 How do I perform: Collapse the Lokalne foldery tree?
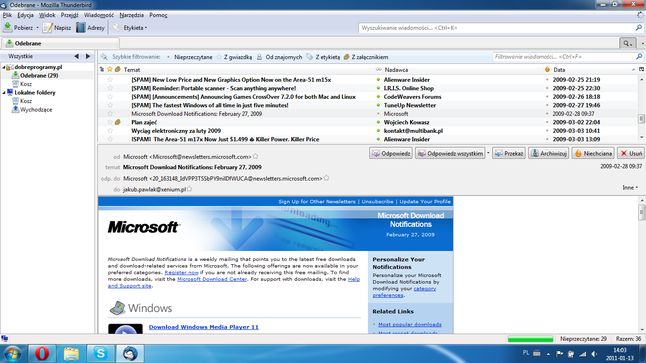4,93
